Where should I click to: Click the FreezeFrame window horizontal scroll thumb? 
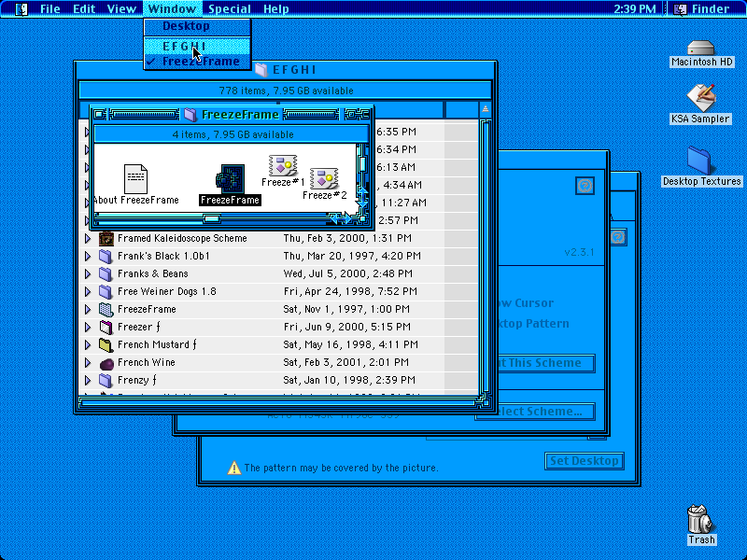click(212, 219)
